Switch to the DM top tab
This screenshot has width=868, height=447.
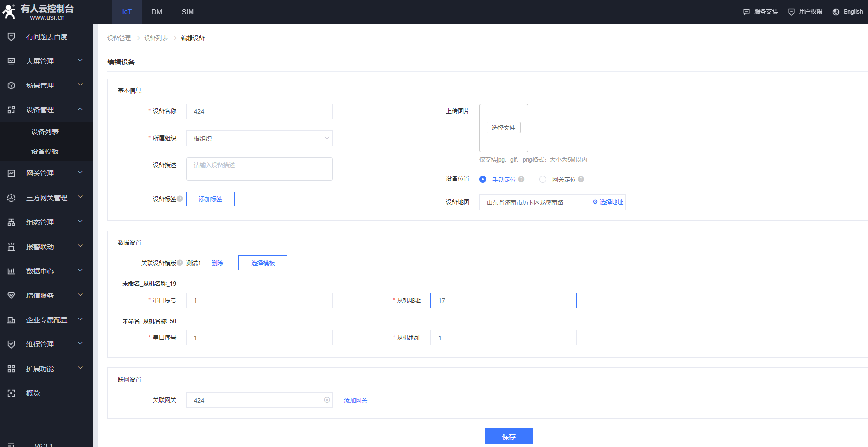(157, 12)
